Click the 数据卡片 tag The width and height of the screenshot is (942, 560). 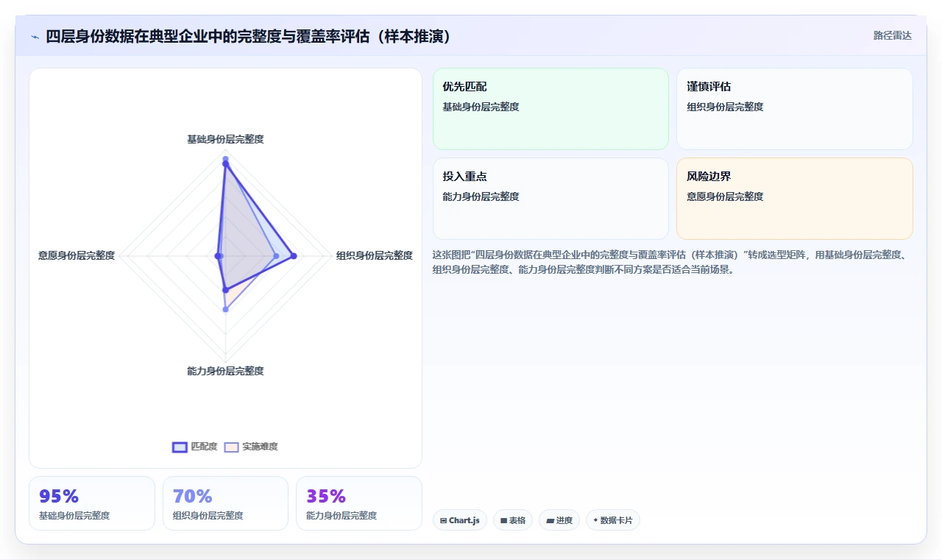pos(613,520)
